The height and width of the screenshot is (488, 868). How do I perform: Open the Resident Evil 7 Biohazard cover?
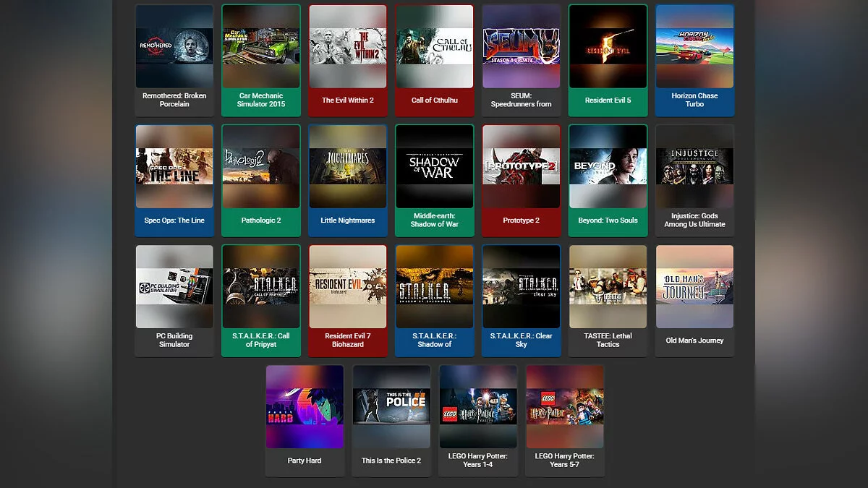(348, 286)
